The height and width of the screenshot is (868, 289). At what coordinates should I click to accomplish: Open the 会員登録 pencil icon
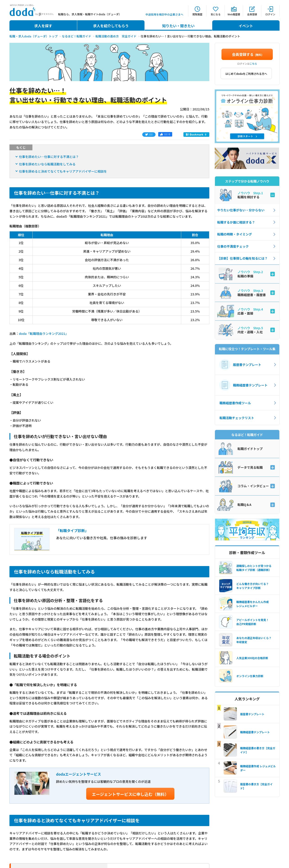252,11
